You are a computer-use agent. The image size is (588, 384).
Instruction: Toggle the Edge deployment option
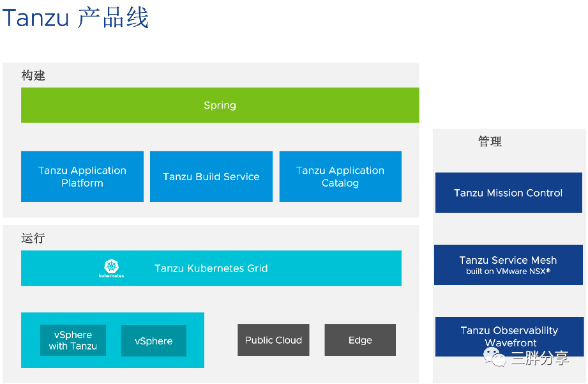pyautogui.click(x=359, y=339)
